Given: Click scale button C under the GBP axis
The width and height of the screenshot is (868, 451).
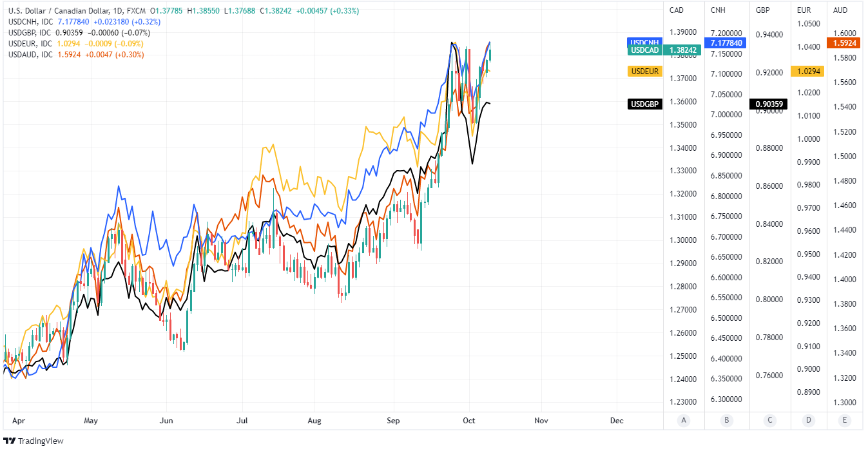Looking at the screenshot, I should point(769,421).
